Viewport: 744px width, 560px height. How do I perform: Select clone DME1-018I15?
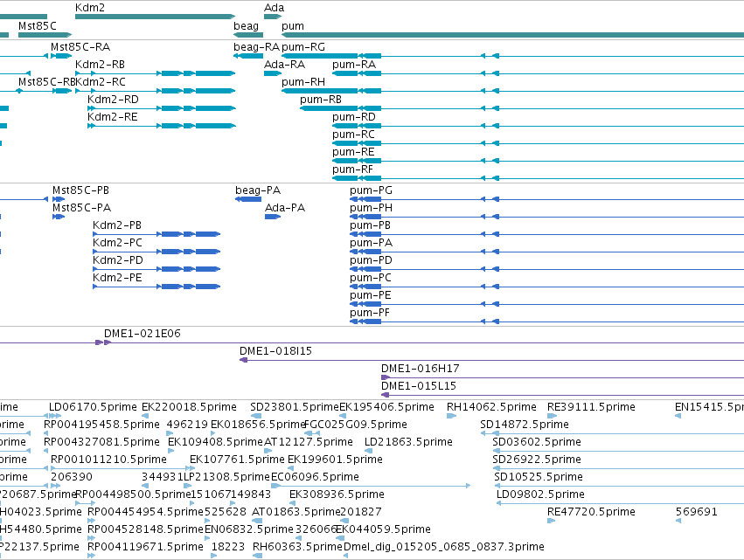point(275,351)
